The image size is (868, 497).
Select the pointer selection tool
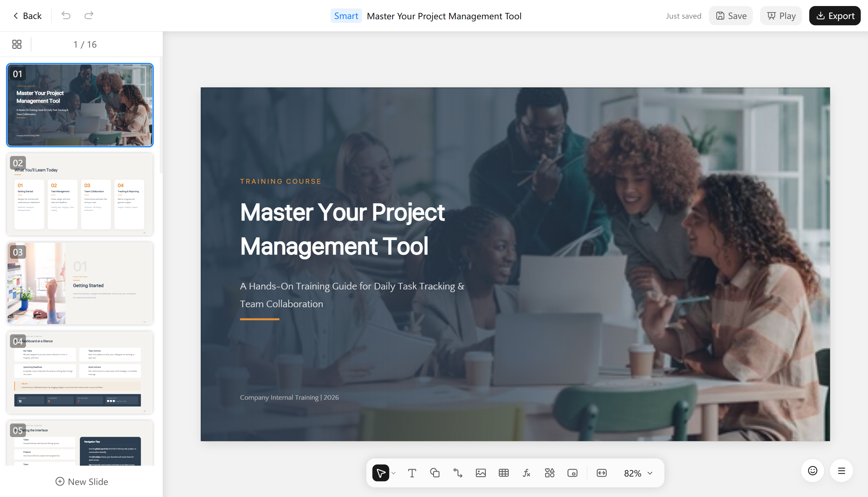(x=381, y=473)
